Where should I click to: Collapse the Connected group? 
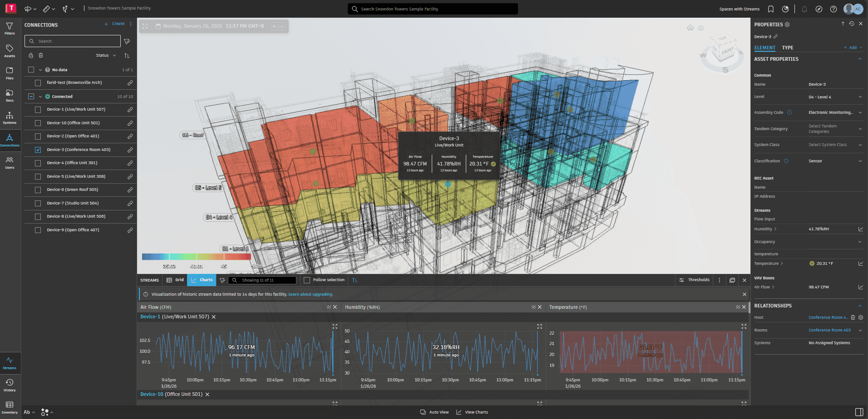coord(40,97)
